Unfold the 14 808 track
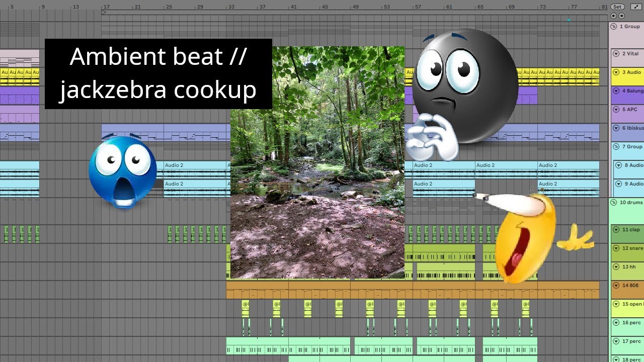This screenshot has width=644, height=362. point(616,285)
